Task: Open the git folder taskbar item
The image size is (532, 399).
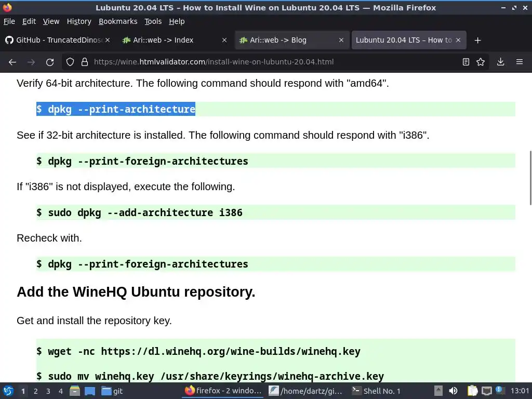Action: pos(112,391)
